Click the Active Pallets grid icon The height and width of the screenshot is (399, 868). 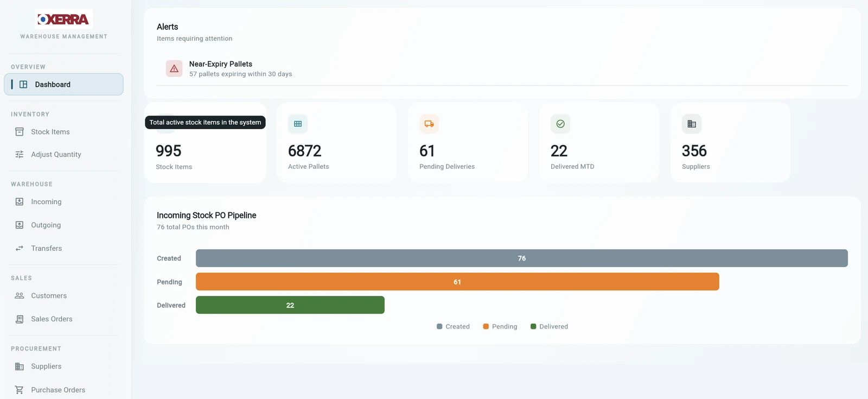pyautogui.click(x=298, y=124)
